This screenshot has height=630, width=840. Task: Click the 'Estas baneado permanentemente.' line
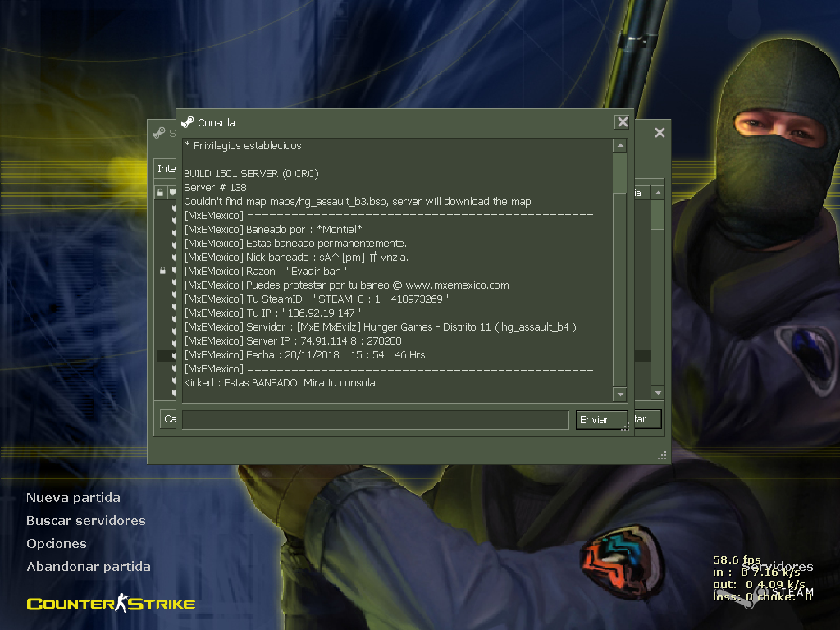(x=295, y=243)
